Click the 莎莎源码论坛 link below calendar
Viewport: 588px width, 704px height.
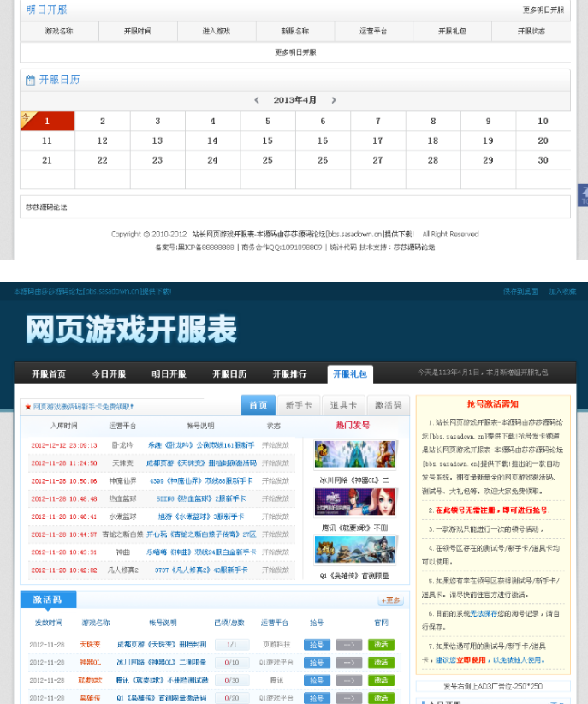[46, 207]
